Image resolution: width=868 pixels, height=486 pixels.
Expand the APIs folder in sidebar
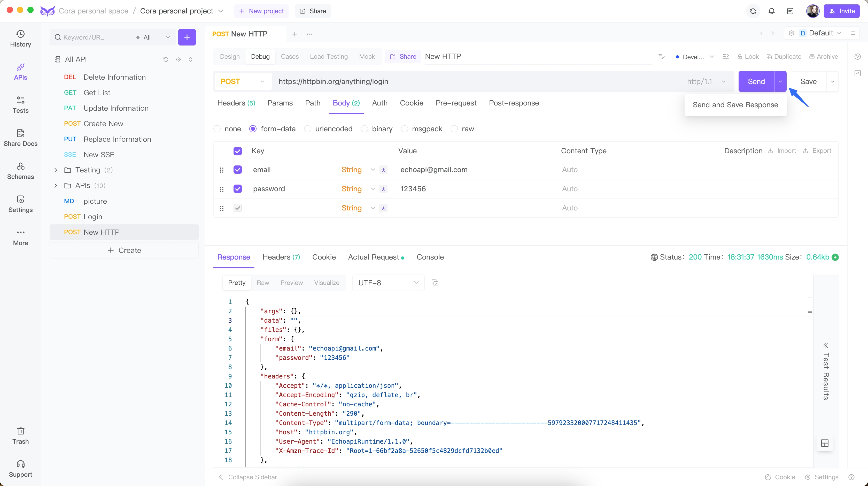(x=56, y=185)
